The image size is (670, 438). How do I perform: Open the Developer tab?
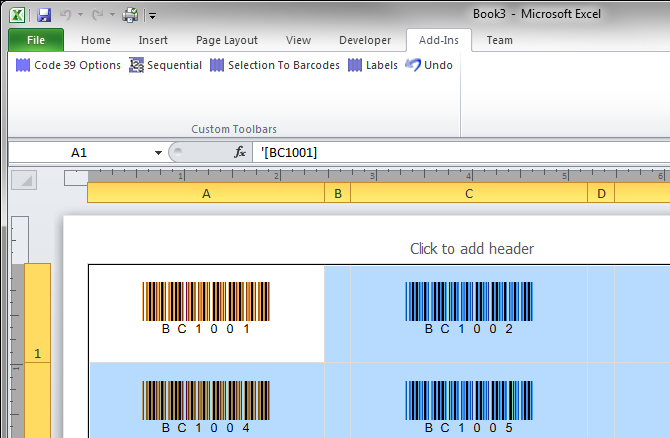tap(365, 40)
